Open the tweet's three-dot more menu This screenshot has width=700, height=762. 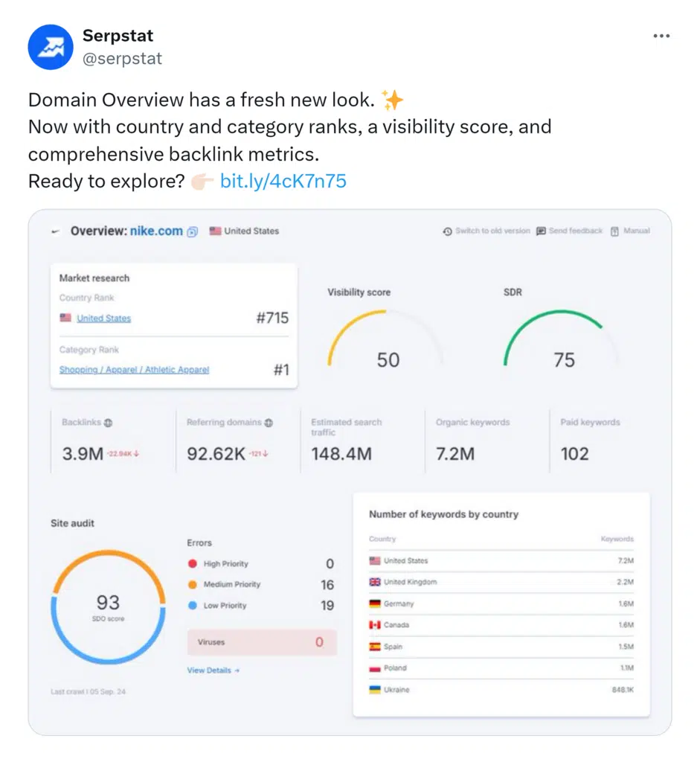pyautogui.click(x=661, y=36)
